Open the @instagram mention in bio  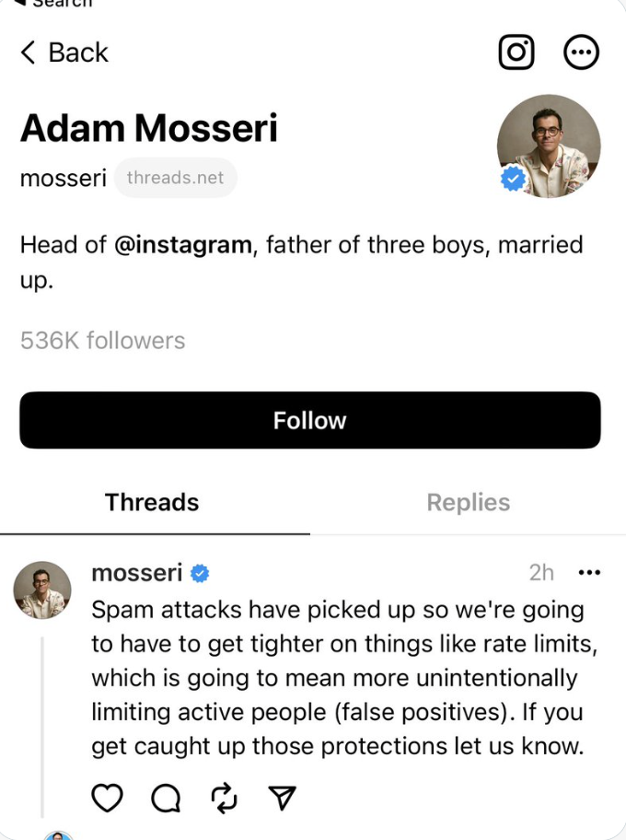[183, 245]
